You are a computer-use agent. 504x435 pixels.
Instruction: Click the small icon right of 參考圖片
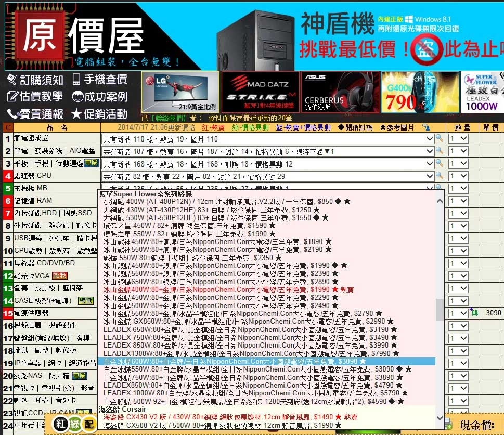tap(426, 127)
